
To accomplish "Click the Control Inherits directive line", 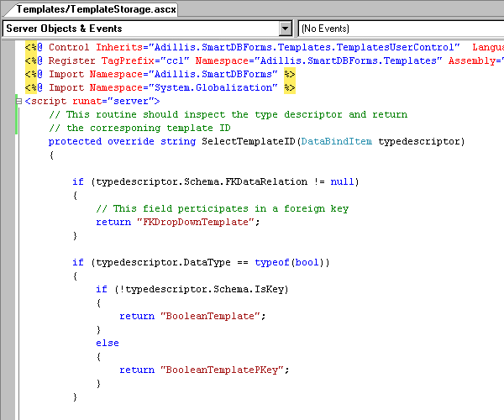I will (x=265, y=48).
